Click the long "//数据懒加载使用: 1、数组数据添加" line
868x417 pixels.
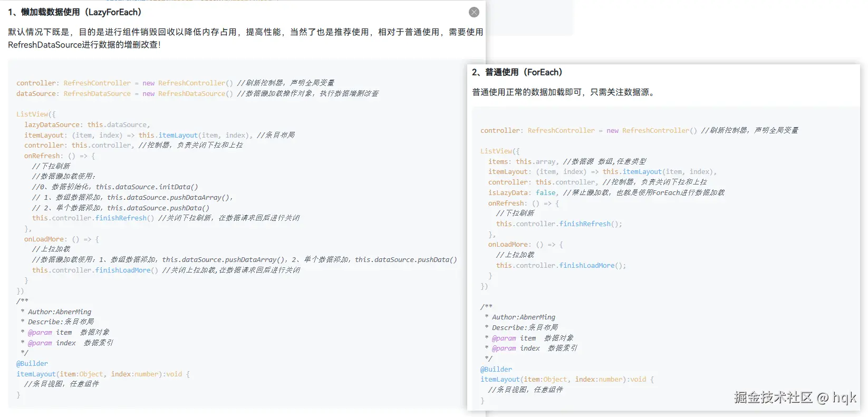point(245,260)
